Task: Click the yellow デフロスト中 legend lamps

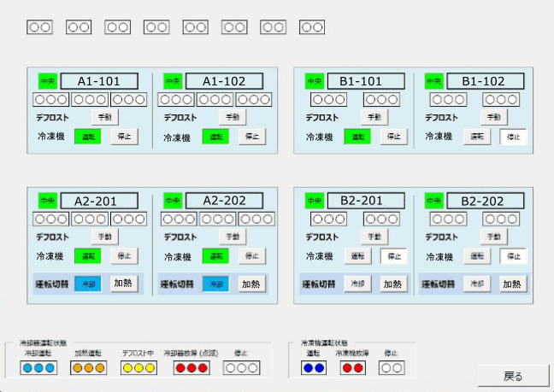Action: click(138, 368)
